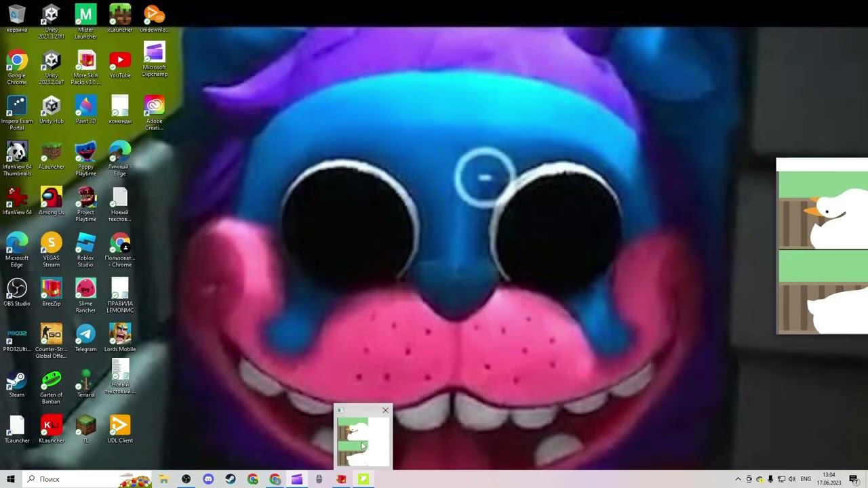Viewport: 868px width, 488px height.
Task: Open Личный - Edge shortcut
Action: click(x=120, y=159)
